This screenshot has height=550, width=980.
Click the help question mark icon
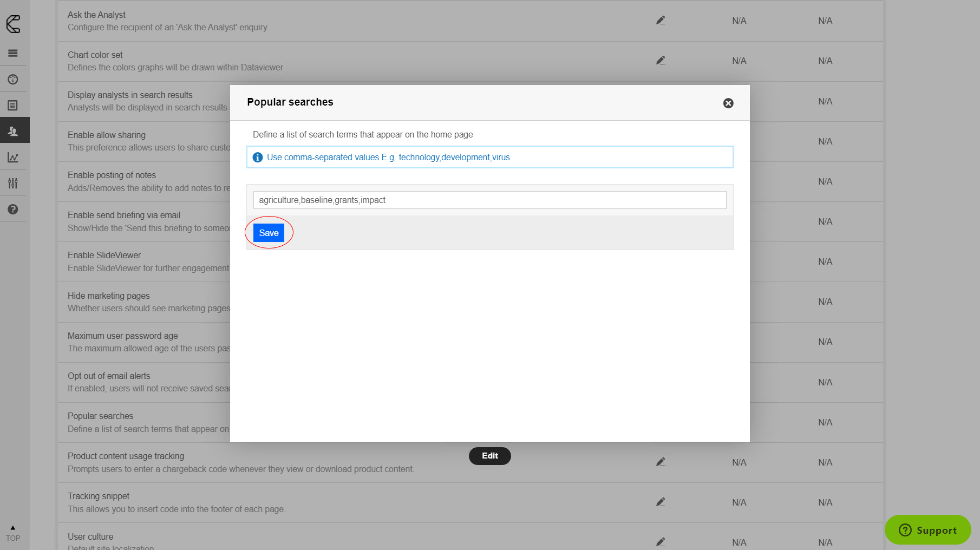13,209
